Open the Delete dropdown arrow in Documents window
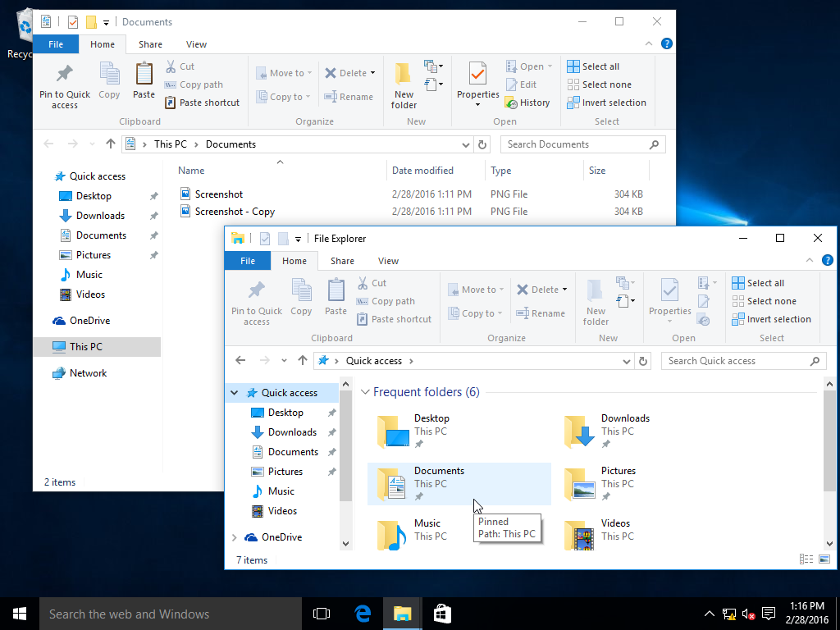 (x=373, y=73)
